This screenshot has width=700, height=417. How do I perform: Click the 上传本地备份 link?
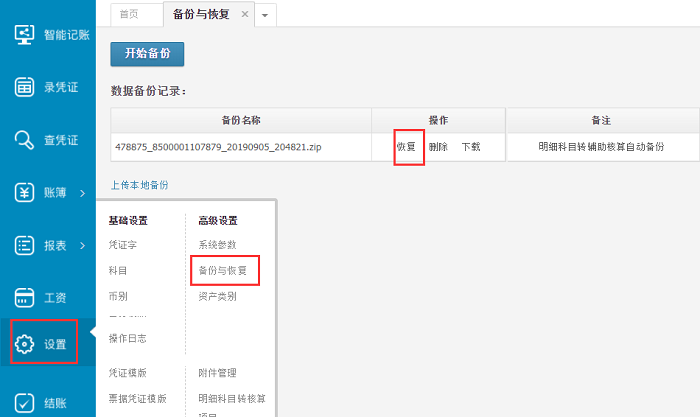139,185
